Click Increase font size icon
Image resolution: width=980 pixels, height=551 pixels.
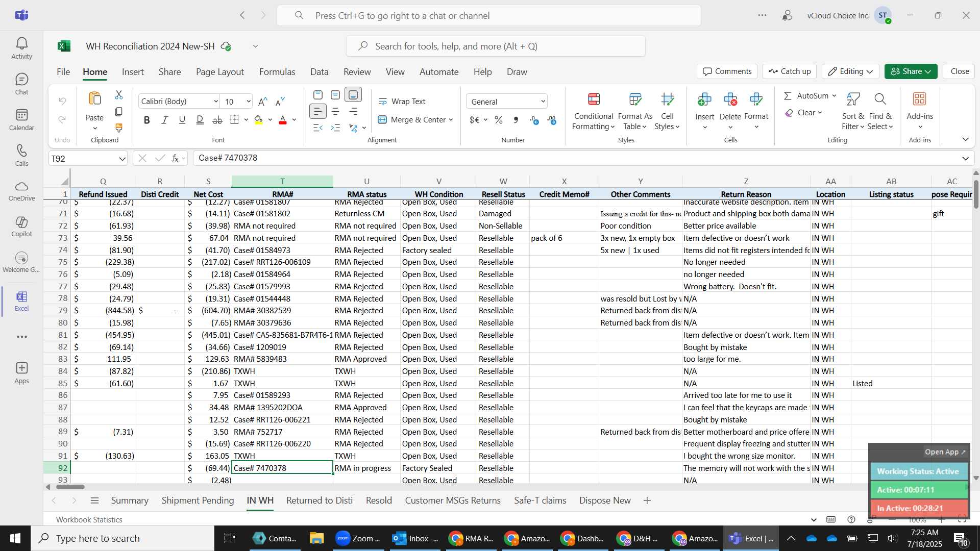click(x=263, y=102)
